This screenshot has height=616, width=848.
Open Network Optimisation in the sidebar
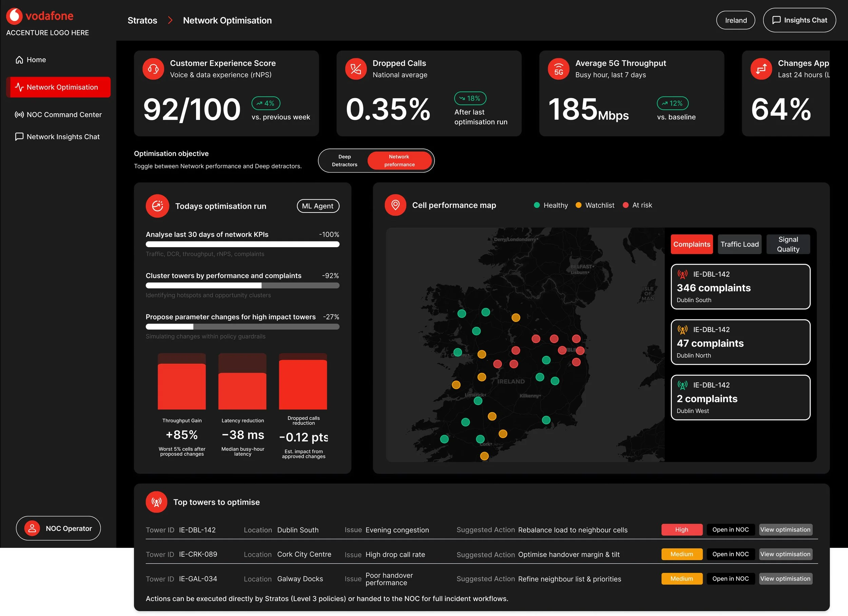(x=58, y=87)
